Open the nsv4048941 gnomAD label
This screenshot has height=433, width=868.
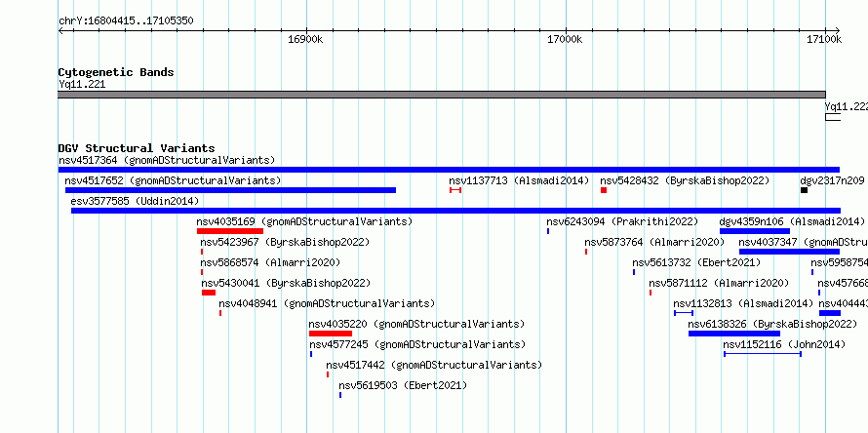point(327,303)
